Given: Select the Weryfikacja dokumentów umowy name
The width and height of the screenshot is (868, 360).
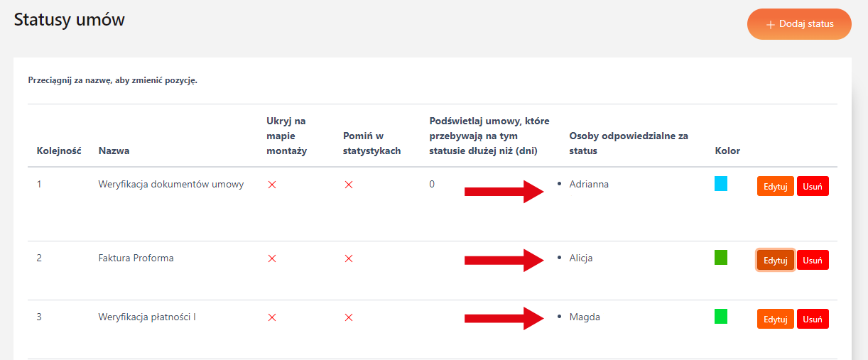Looking at the screenshot, I should click(x=171, y=185).
